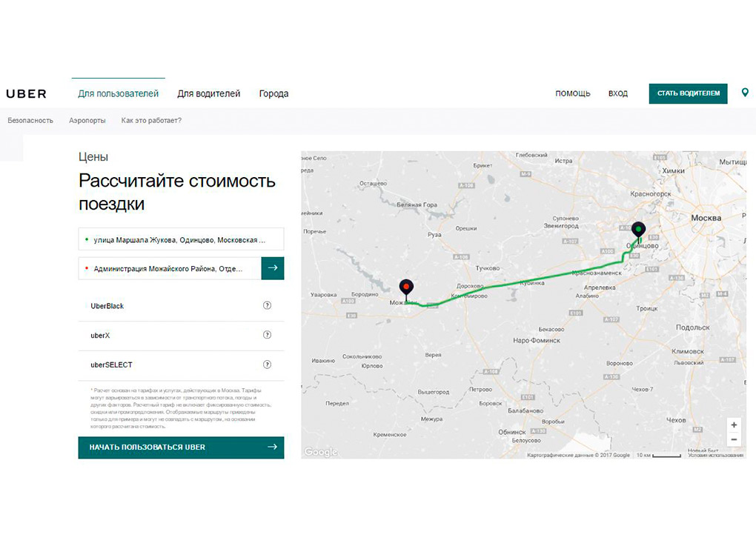The width and height of the screenshot is (756, 549).
Task: Zoom out on the map with minus
Action: click(734, 439)
